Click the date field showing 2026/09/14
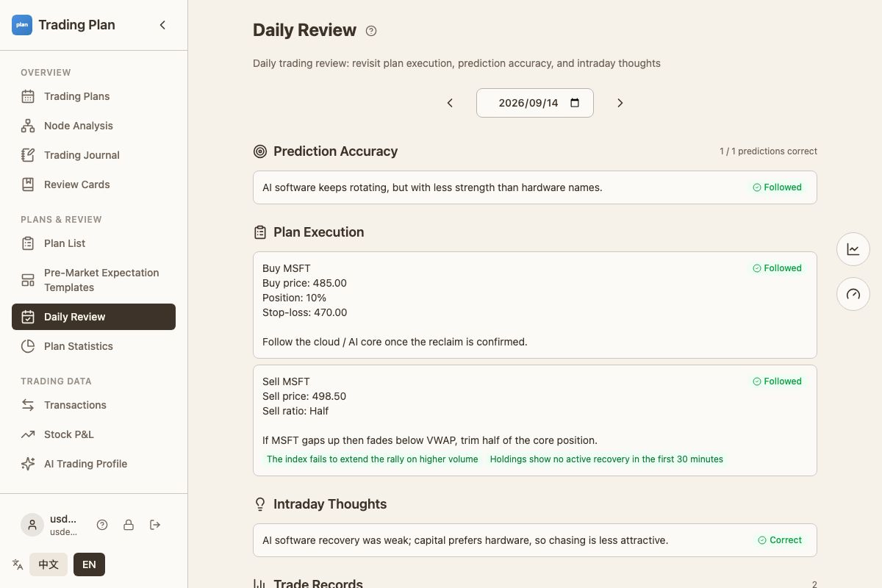 click(535, 103)
